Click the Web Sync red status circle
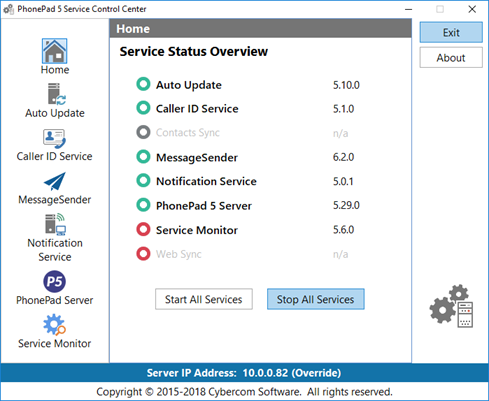 [143, 254]
